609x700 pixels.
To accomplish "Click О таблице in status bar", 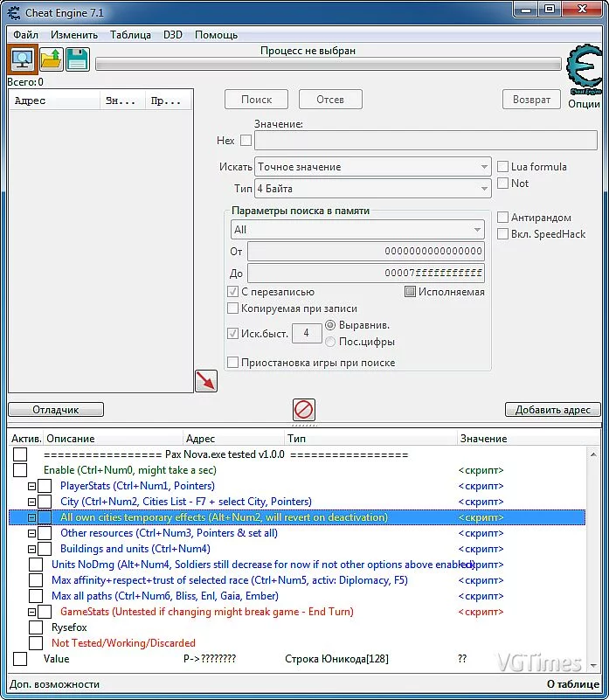I will pyautogui.click(x=573, y=684).
